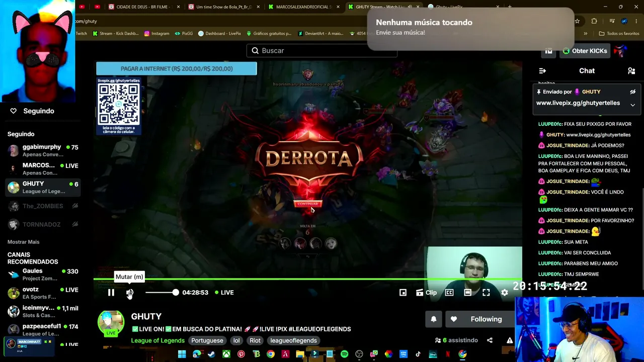Click the chat scrollbar
This screenshot has width=644, height=362.
point(642,239)
